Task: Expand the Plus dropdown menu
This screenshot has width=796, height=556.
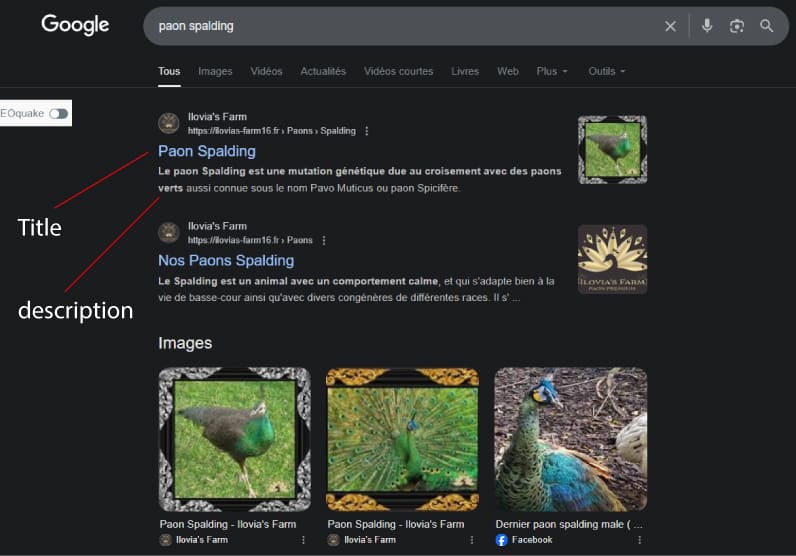Action: tap(552, 72)
